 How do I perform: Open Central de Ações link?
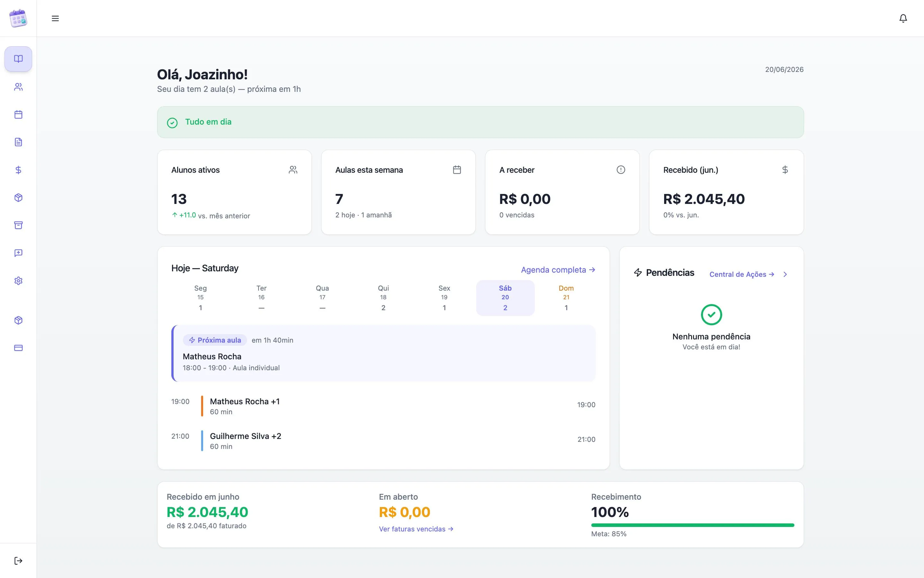click(x=742, y=275)
